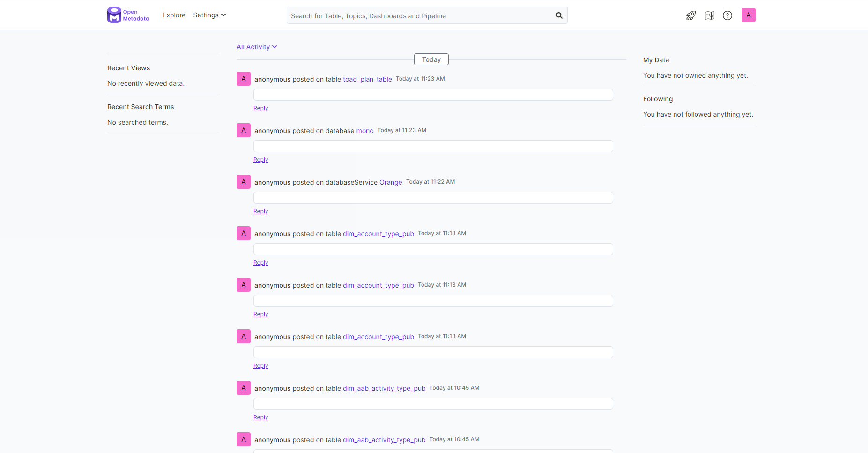
Task: Open dim_account_type_pub link at first 11:13 AM post
Action: [x=378, y=234]
